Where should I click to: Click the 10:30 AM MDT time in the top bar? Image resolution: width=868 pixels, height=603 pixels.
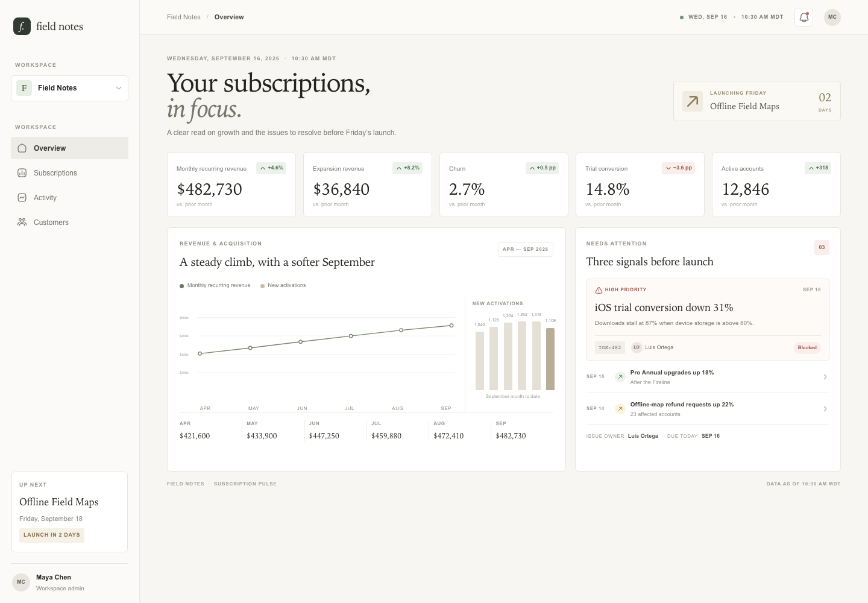pyautogui.click(x=763, y=17)
